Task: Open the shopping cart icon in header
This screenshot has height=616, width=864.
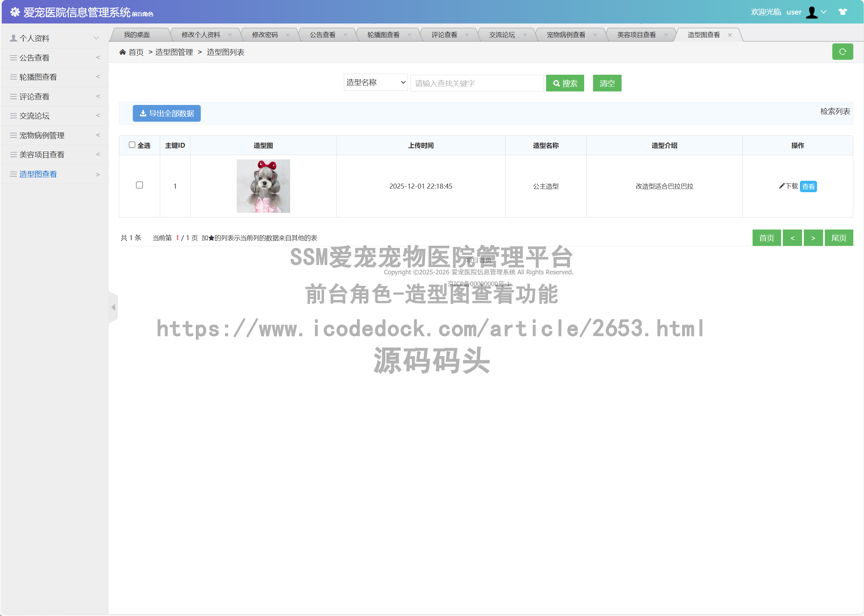Action: (843, 11)
